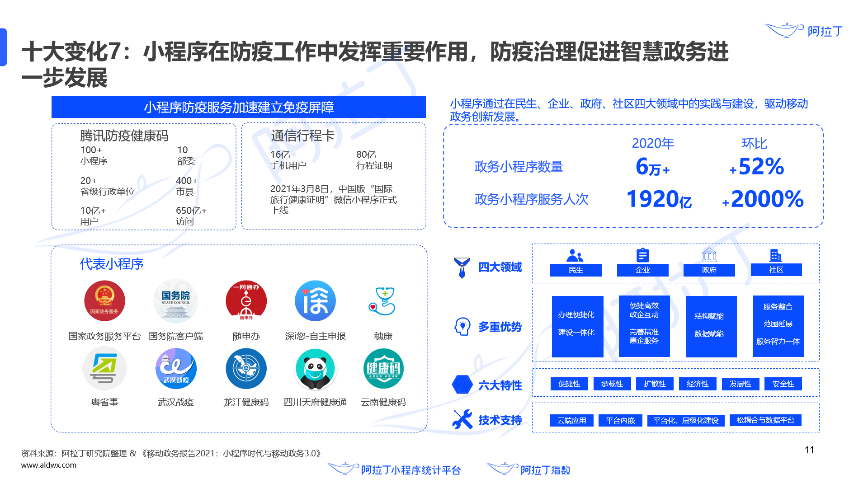Click the 小程序防疫服务加速建立免疫屏障 blue banner
The image size is (868, 488).
tap(239, 108)
